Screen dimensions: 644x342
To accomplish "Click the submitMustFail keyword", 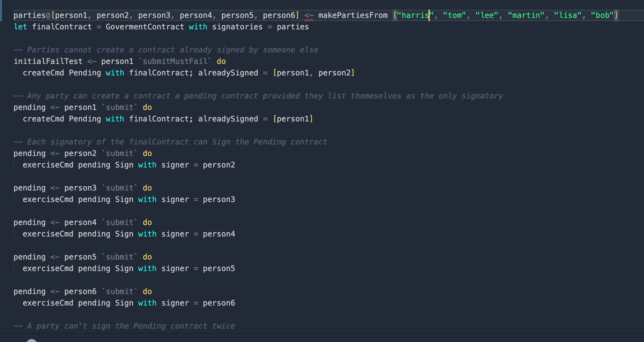I will (x=175, y=61).
